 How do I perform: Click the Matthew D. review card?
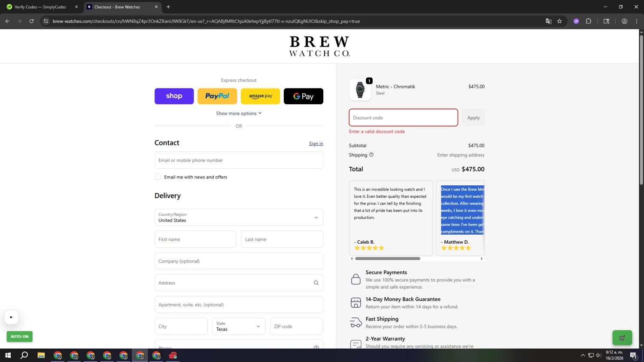coord(460,218)
